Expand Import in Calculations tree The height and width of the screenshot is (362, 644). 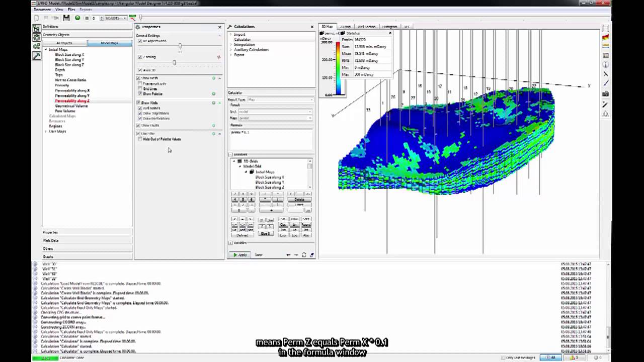click(231, 34)
